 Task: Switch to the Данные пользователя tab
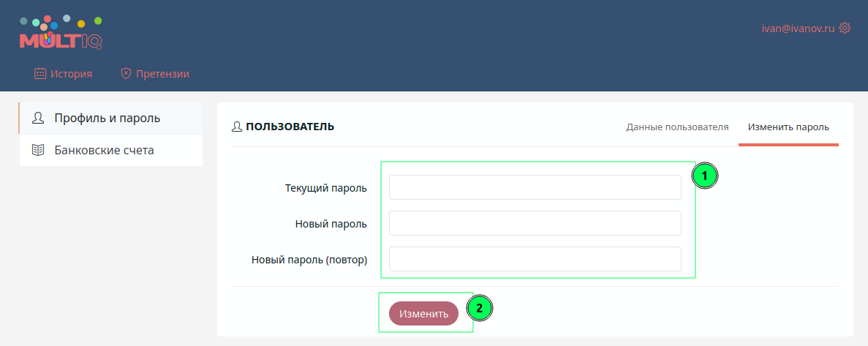click(x=677, y=127)
